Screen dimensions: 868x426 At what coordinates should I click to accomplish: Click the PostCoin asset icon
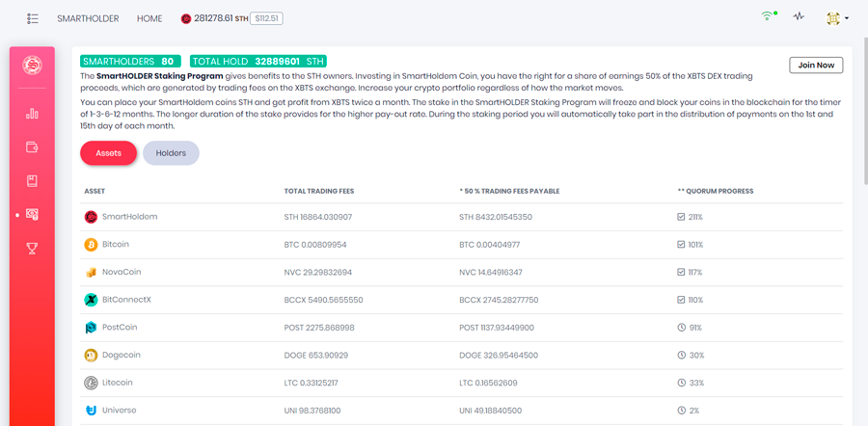[x=91, y=328]
